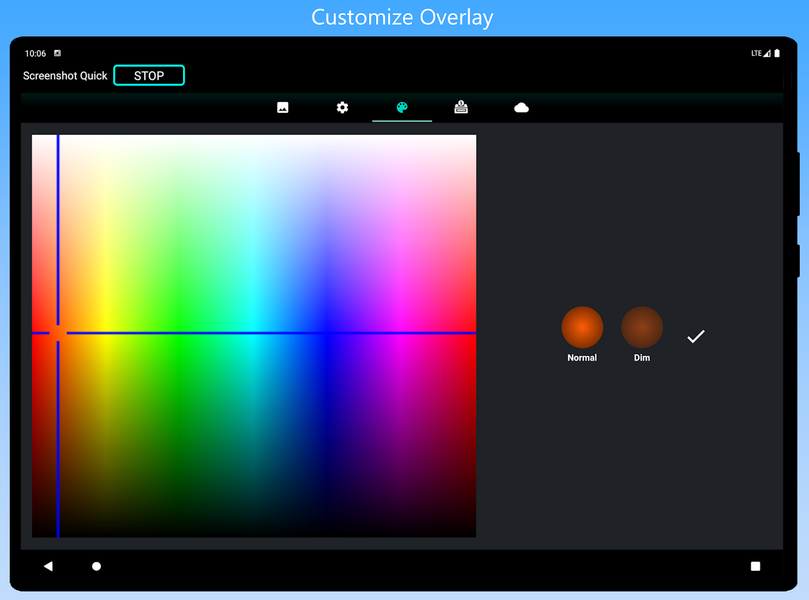The width and height of the screenshot is (809, 600).
Task: Click the 'Dim' label text
Action: pyautogui.click(x=642, y=358)
